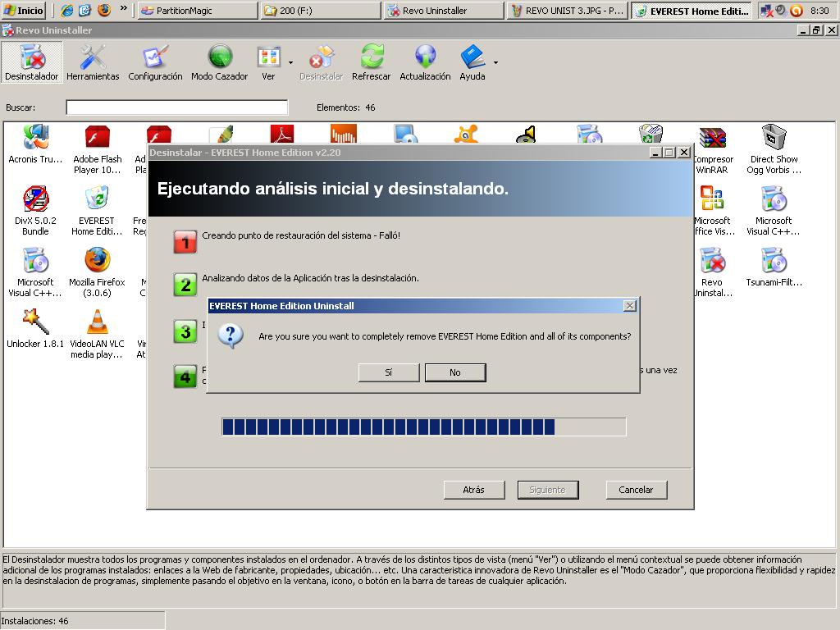Click Sí to confirm EVEREST removal
The image size is (840, 630).
[389, 372]
